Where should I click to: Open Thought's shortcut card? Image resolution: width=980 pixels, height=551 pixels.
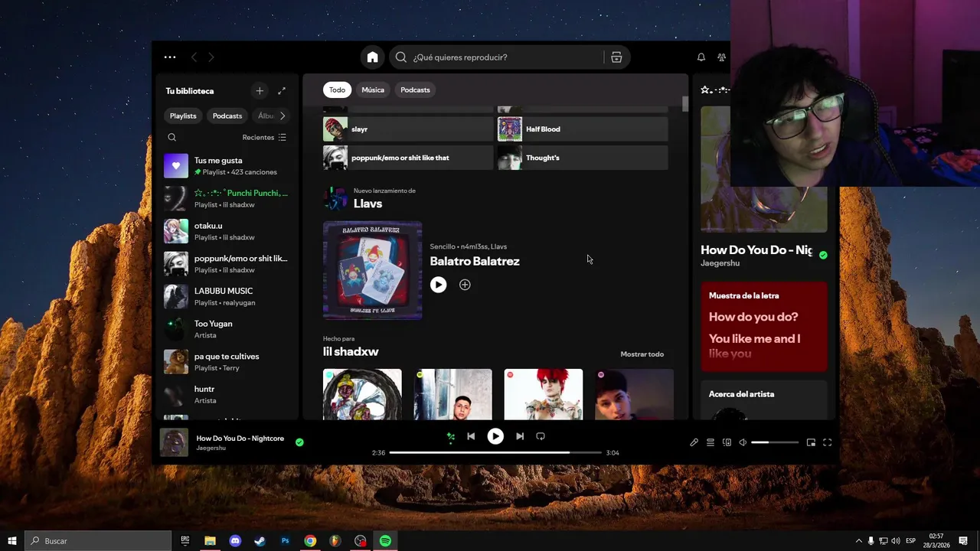(583, 158)
